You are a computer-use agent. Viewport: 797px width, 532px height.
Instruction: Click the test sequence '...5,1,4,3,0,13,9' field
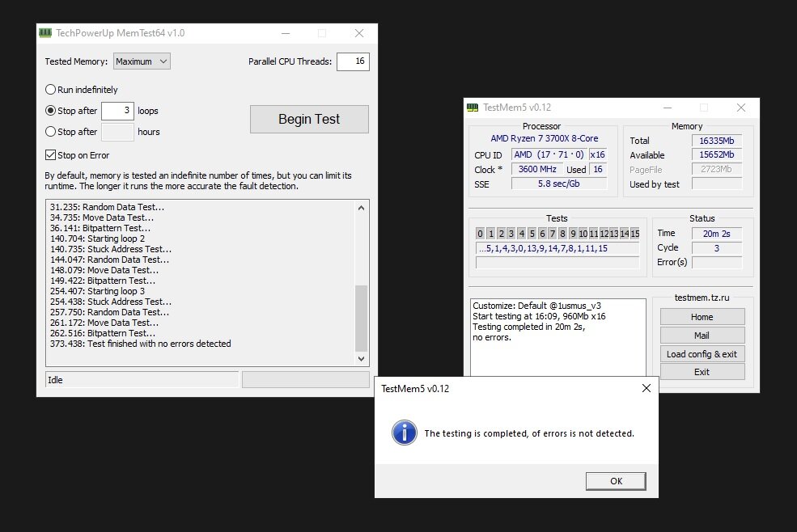coord(557,248)
